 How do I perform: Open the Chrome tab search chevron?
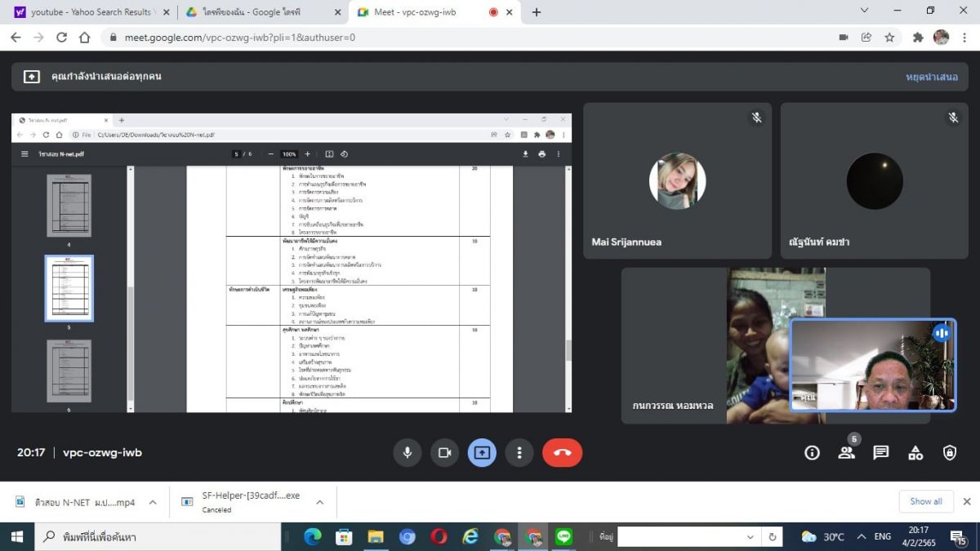tap(865, 11)
